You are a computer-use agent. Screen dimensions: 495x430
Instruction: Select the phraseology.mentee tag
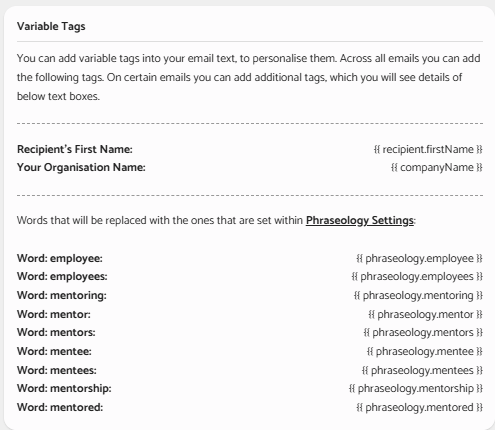pos(425,351)
